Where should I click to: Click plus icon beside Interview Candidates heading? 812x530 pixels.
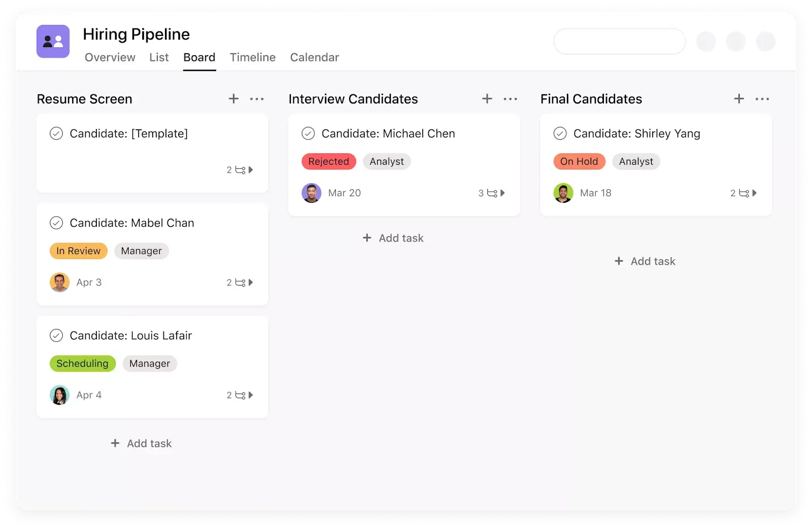[487, 99]
